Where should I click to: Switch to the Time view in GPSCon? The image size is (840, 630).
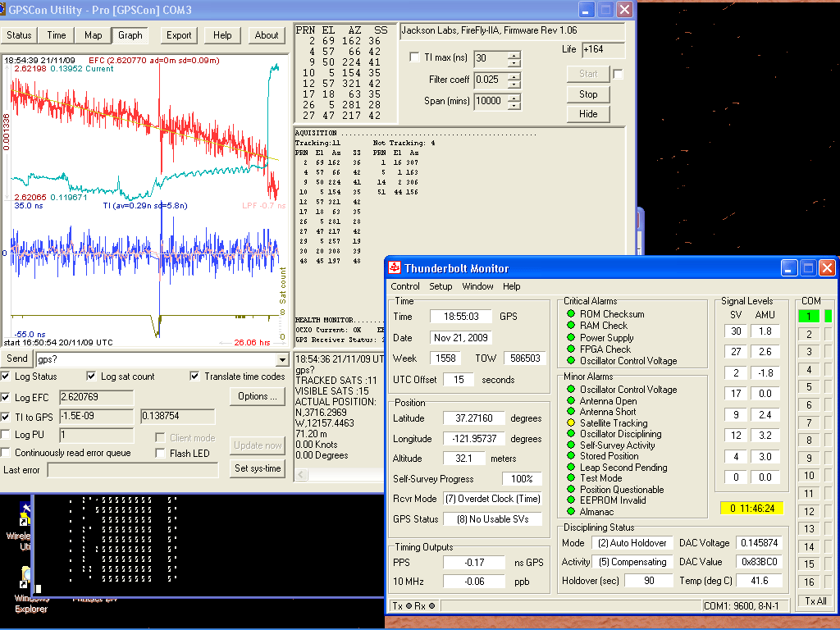pyautogui.click(x=57, y=35)
